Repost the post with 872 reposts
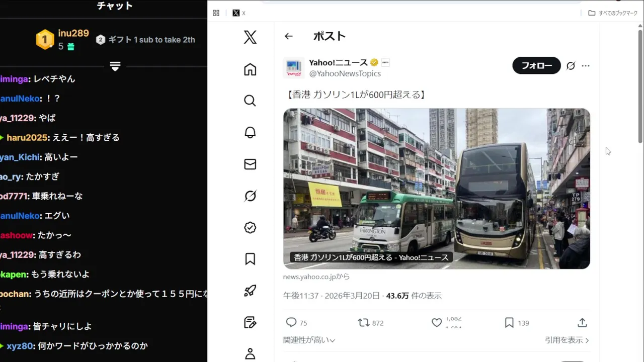Screen dimensions: 644x362 (363, 323)
